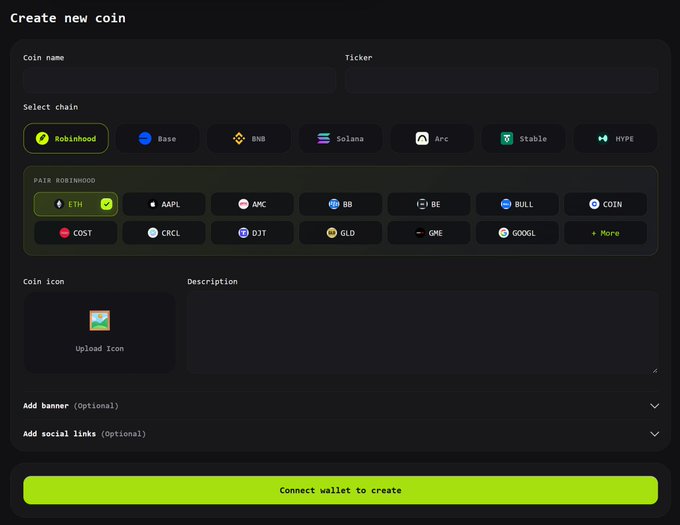The image size is (680, 525).
Task: Choose DJT as the pair token
Action: point(252,233)
